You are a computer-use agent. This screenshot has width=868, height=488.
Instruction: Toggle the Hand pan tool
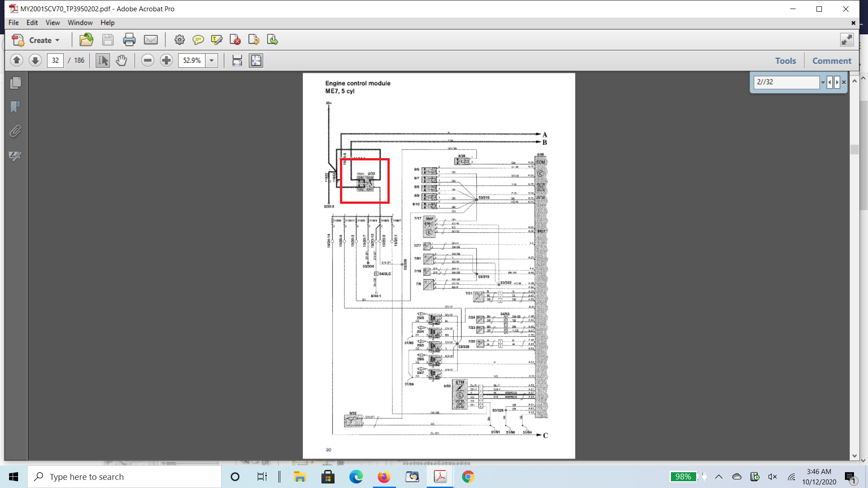[121, 60]
